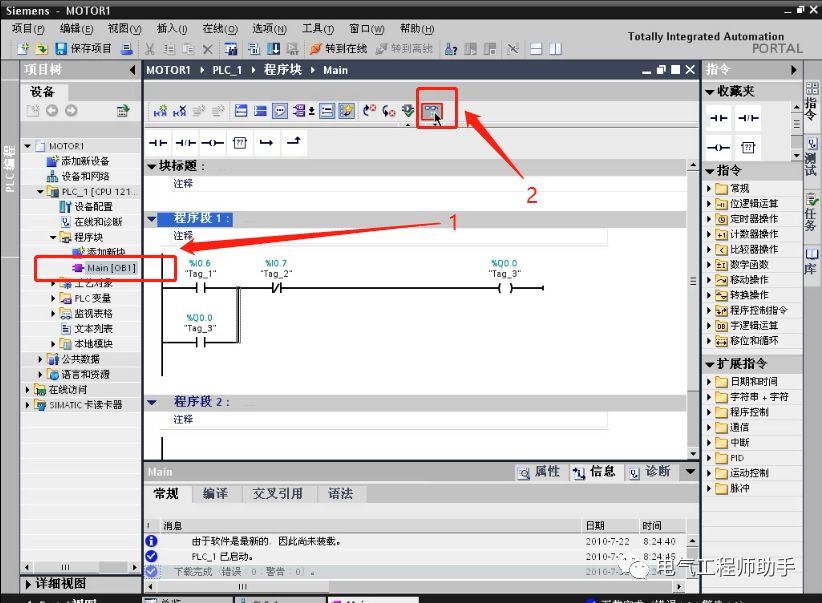
Task: Collapse the 程序块 folder in project tree
Action: (53, 238)
